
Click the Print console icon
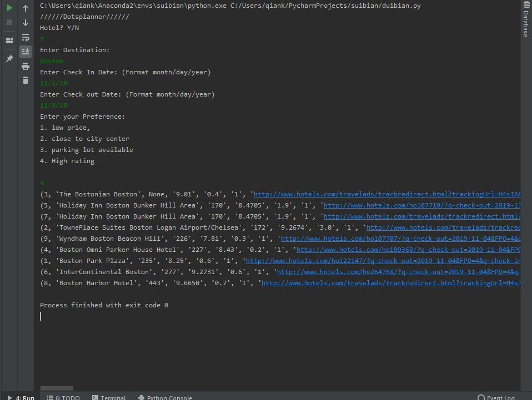(26, 66)
